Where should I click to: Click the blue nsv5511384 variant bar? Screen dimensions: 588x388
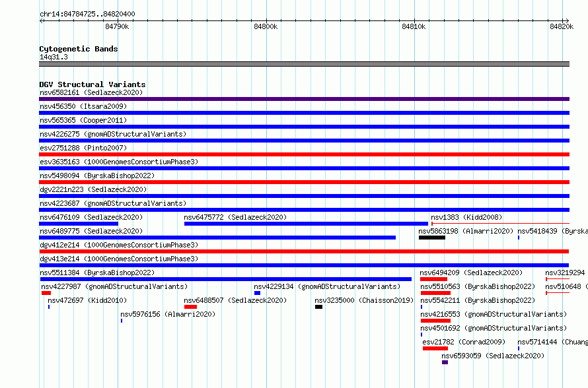[226, 279]
